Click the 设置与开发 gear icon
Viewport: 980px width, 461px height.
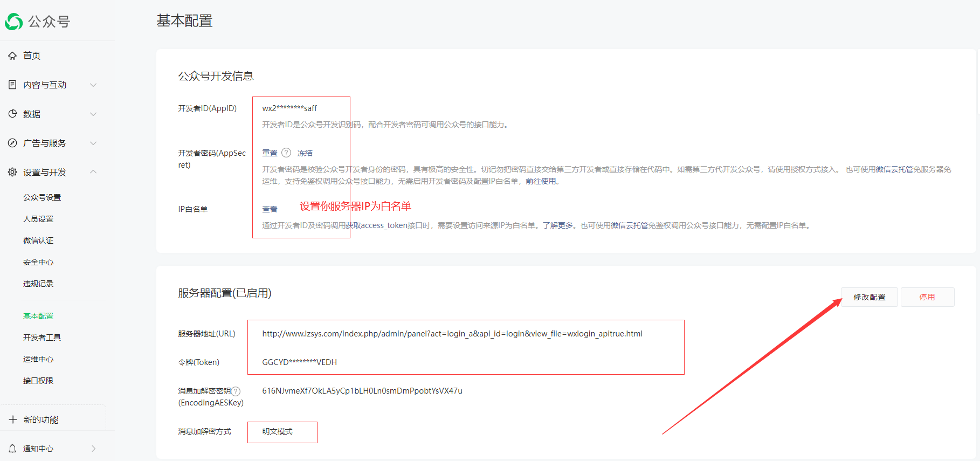pos(12,172)
